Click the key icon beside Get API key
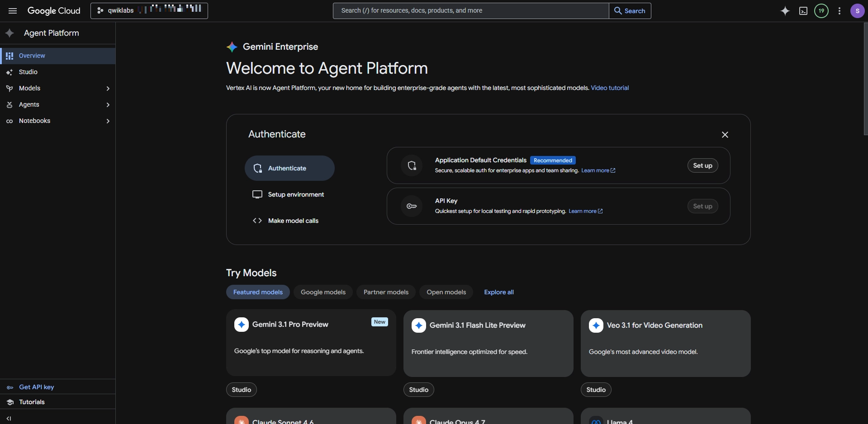Viewport: 868px width, 424px height. tap(10, 387)
